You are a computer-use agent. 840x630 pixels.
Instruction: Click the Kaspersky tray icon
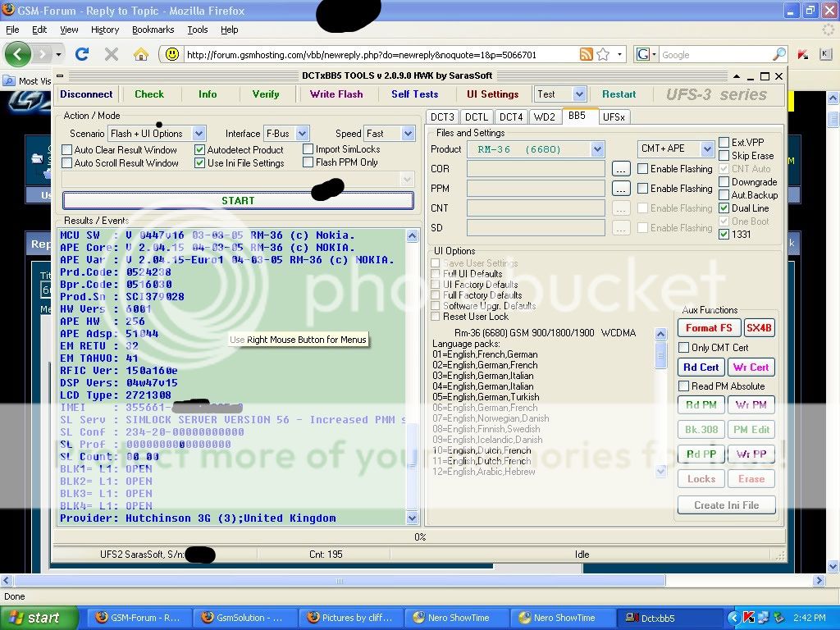(748, 618)
